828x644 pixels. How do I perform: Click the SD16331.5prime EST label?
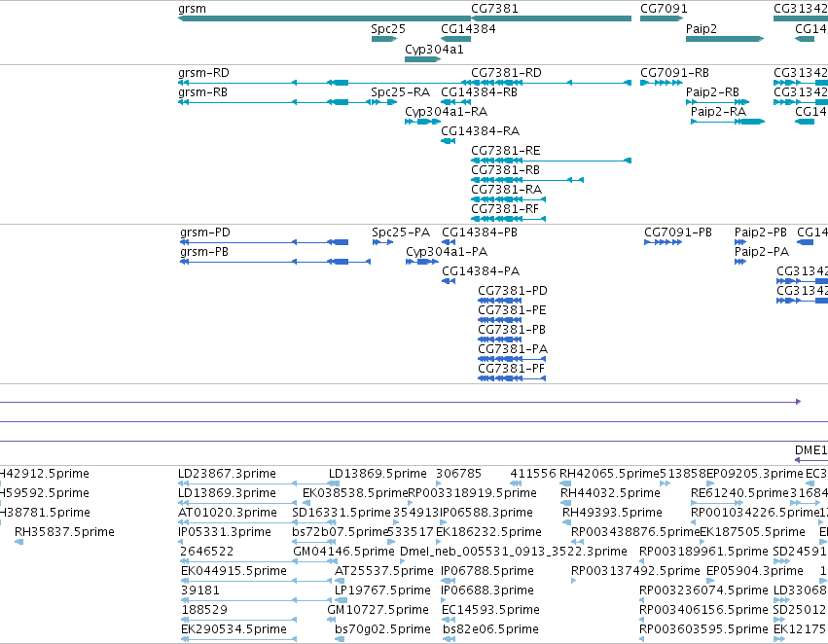(342, 513)
